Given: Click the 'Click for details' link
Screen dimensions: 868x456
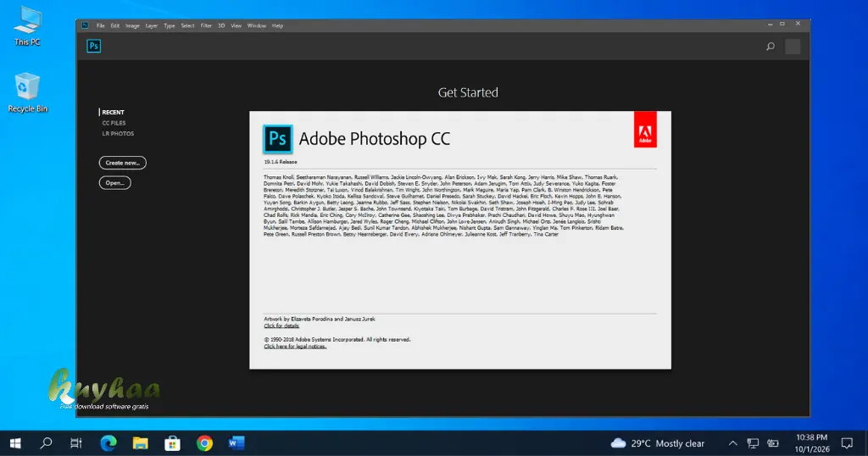Looking at the screenshot, I should pyautogui.click(x=281, y=326).
